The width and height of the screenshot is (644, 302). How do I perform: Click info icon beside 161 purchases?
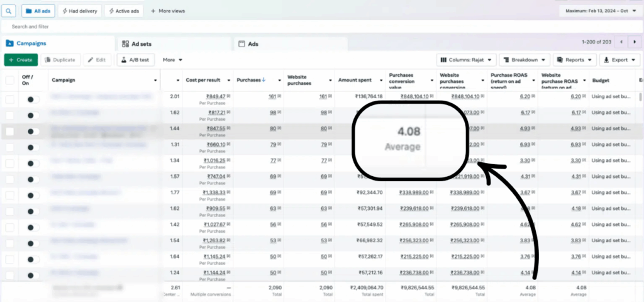279,96
